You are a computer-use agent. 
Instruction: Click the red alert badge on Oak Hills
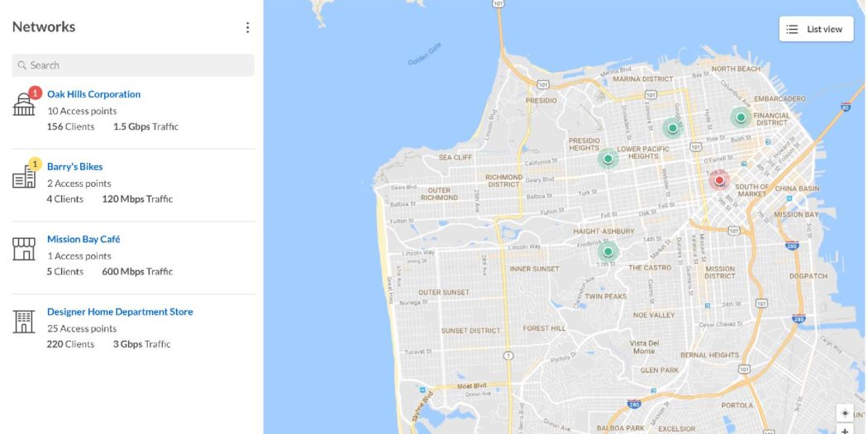[x=36, y=93]
